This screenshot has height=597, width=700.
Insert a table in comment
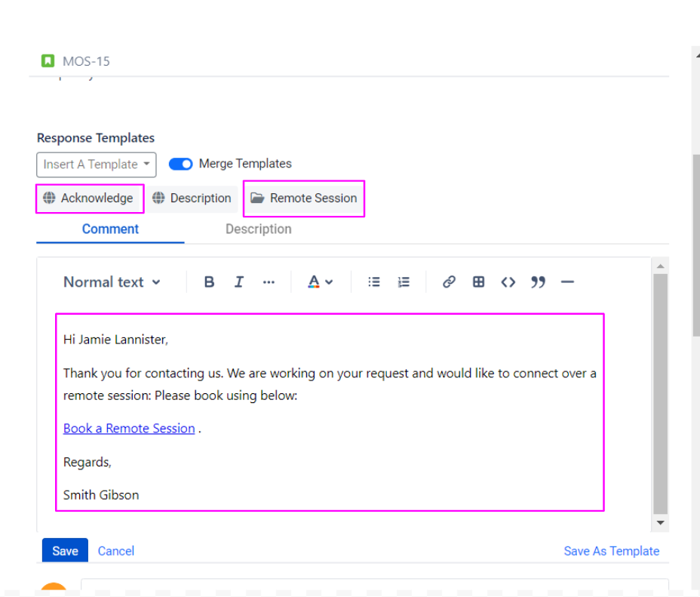(478, 282)
